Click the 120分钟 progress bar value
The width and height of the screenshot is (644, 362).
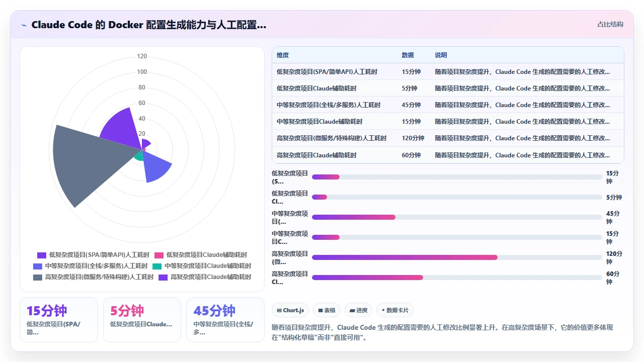point(614,257)
